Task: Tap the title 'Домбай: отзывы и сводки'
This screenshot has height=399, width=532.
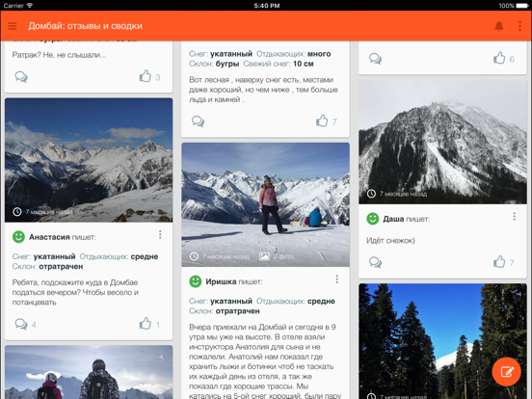Action: coord(85,26)
